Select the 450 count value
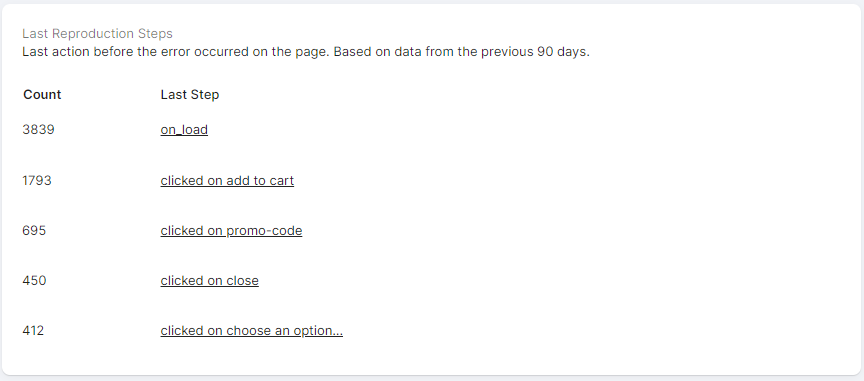Screen dimensions: 864x381 (34, 281)
